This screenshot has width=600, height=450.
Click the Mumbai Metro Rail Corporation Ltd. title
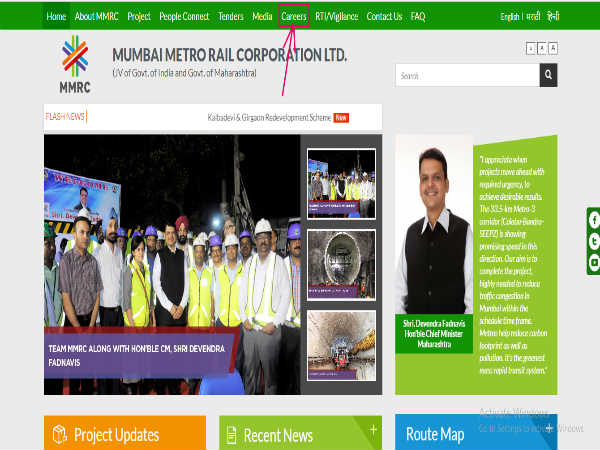coord(230,55)
